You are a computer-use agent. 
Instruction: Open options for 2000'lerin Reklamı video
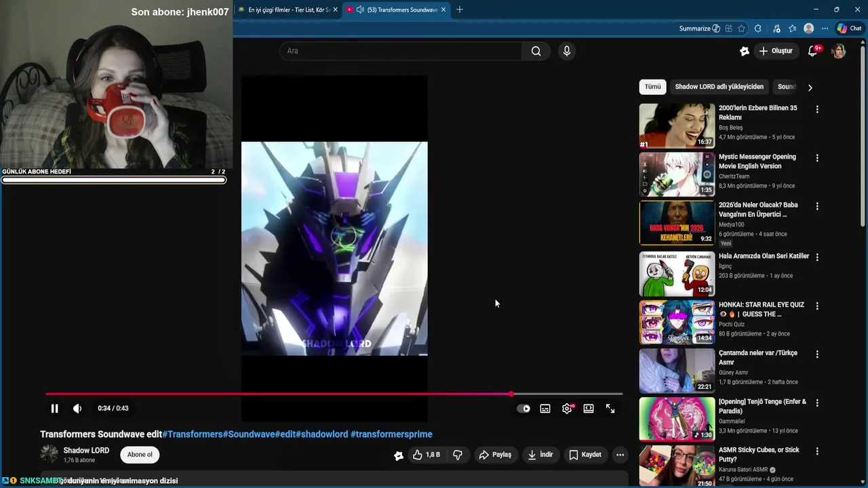tap(817, 109)
